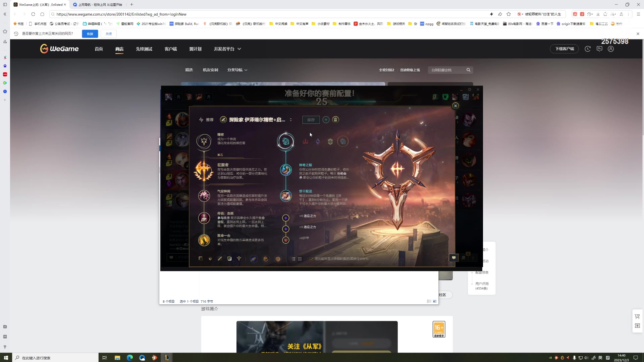
Task: Delete the rune page with trash icon
Action: tap(335, 120)
